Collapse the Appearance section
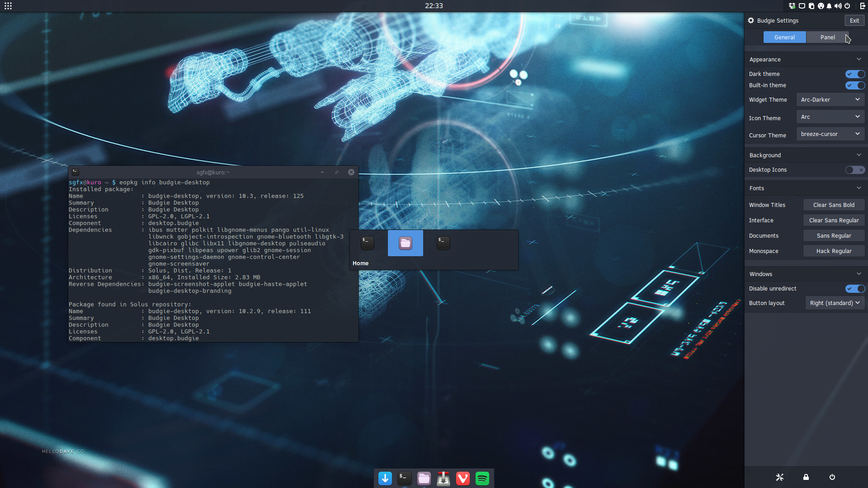The width and height of the screenshot is (868, 488). click(x=859, y=59)
